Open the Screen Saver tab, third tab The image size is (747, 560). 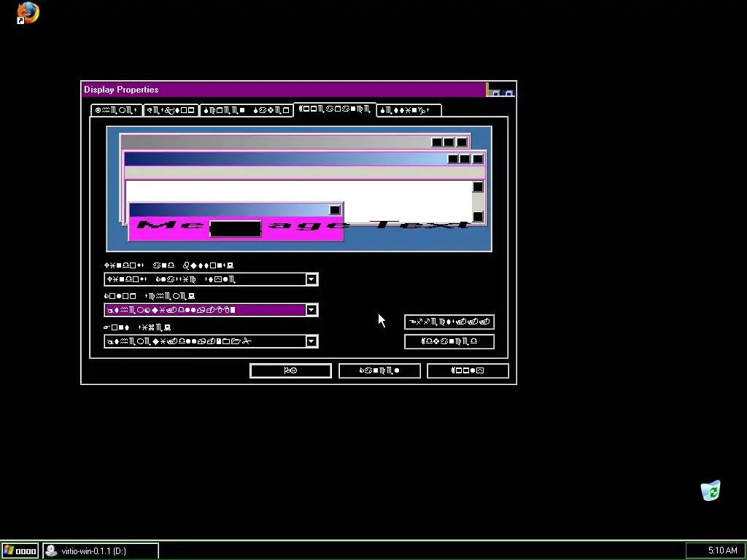pyautogui.click(x=247, y=111)
